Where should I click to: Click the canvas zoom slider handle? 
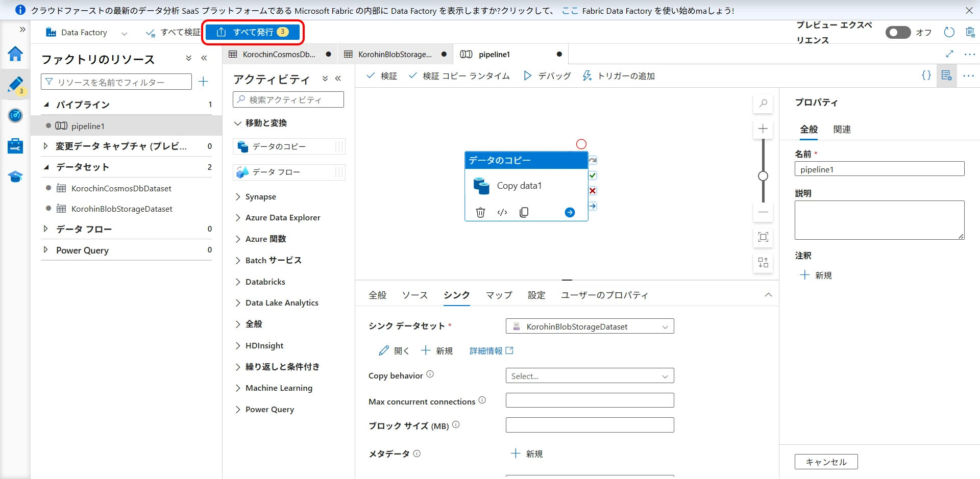pyautogui.click(x=763, y=176)
